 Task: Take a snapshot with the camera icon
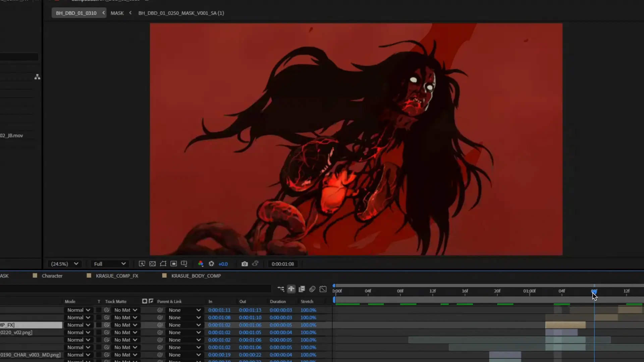(x=245, y=264)
